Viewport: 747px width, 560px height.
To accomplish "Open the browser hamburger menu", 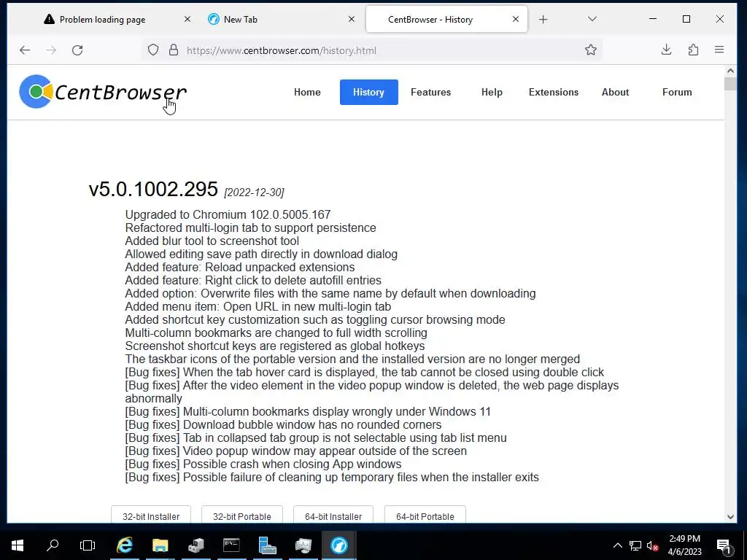I will point(719,50).
